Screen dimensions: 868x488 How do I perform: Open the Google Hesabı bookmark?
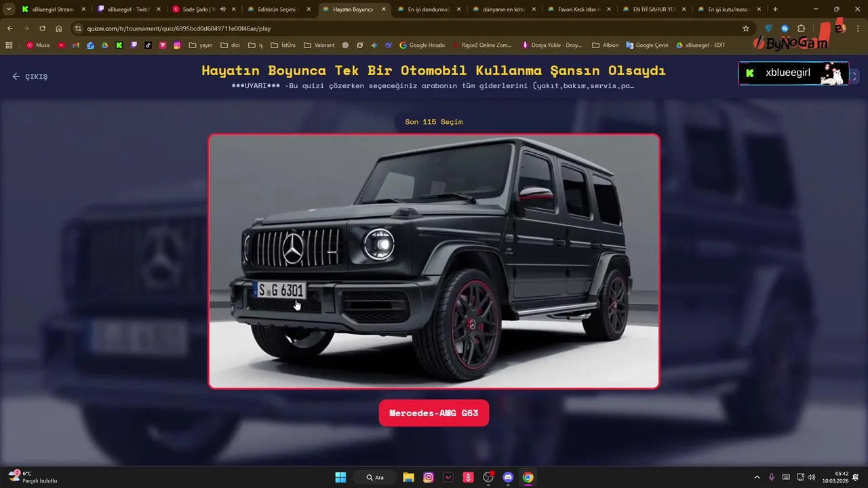point(422,45)
